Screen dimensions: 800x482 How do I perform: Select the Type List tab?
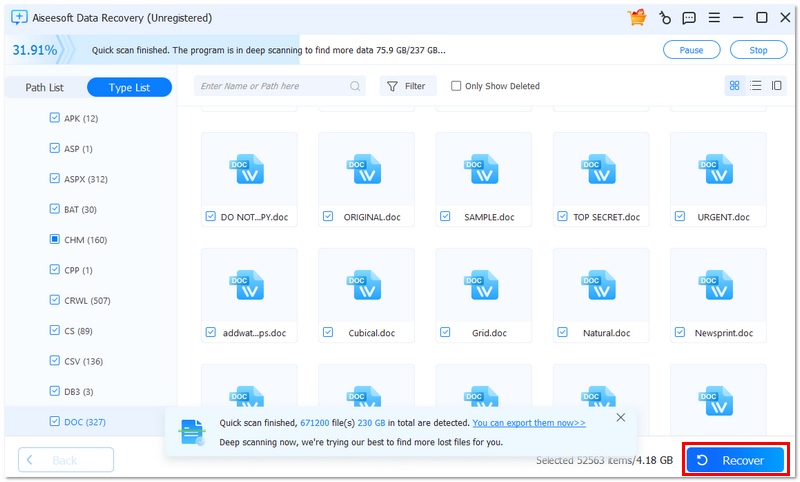point(129,88)
